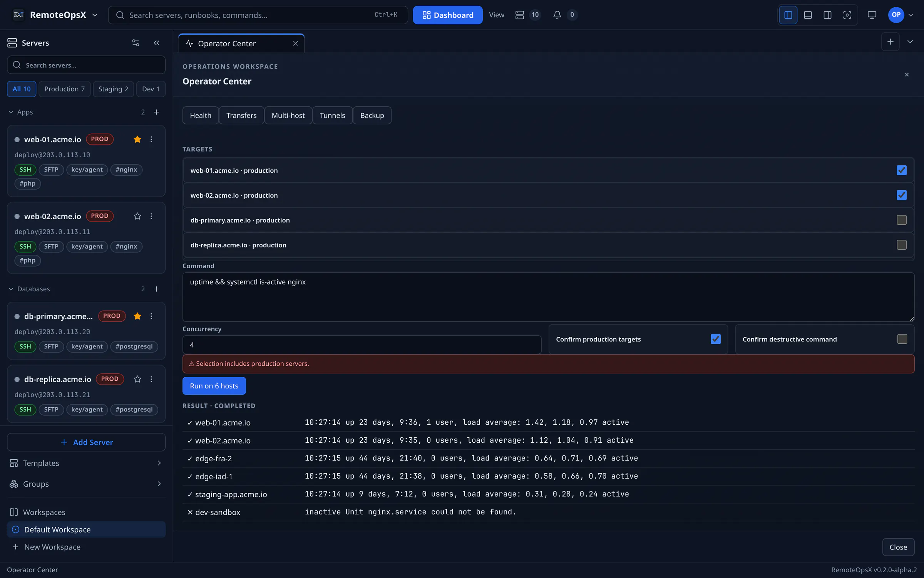Toggle left sidebar layout icon
Screen dimensions: 924x578
tap(788, 15)
